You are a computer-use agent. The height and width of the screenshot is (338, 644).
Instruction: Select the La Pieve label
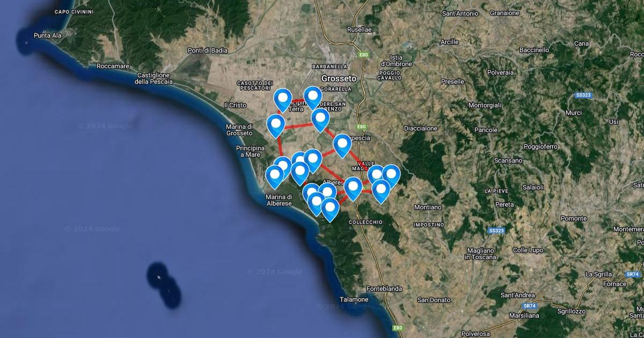tap(496, 191)
